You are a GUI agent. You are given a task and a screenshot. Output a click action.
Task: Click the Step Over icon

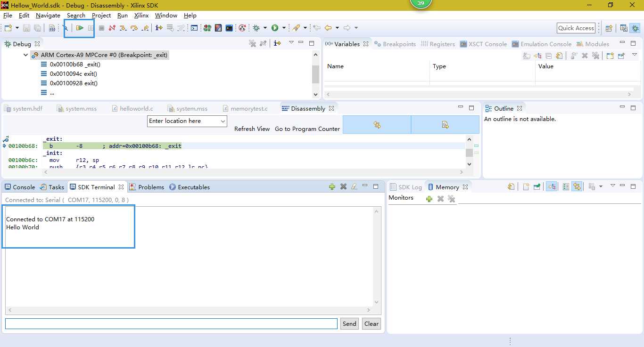click(134, 28)
